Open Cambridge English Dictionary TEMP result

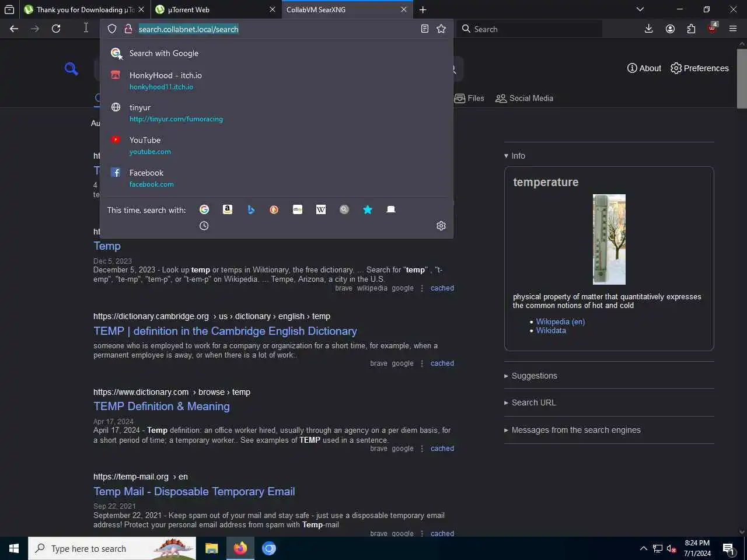point(225,331)
